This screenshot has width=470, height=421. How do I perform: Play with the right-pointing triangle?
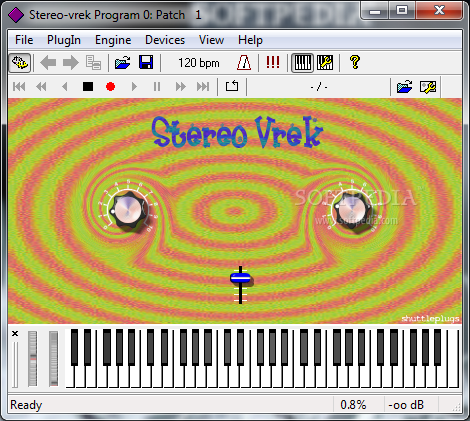click(134, 87)
